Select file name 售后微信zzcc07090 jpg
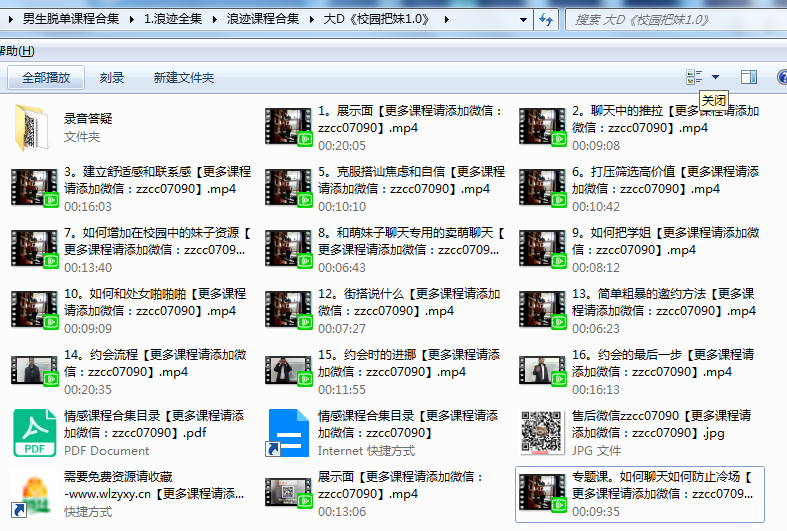Viewport: 787px width, 531px height. coord(662,424)
